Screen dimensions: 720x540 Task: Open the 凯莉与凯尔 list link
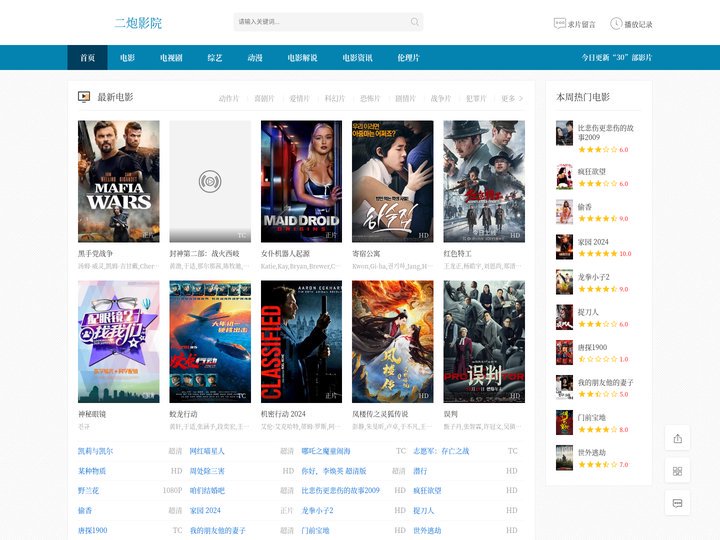96,451
